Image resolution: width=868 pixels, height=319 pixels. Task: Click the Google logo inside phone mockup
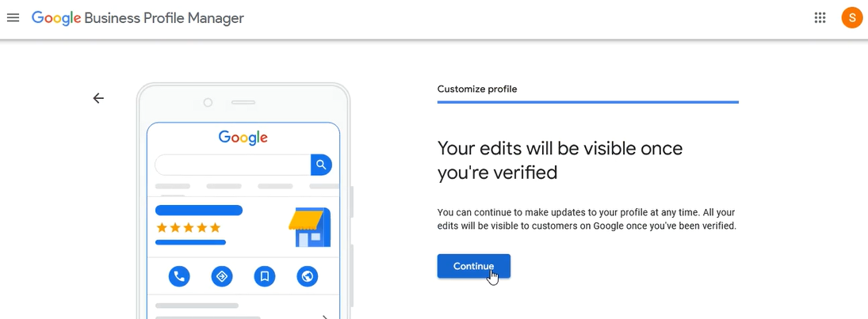[x=243, y=138]
